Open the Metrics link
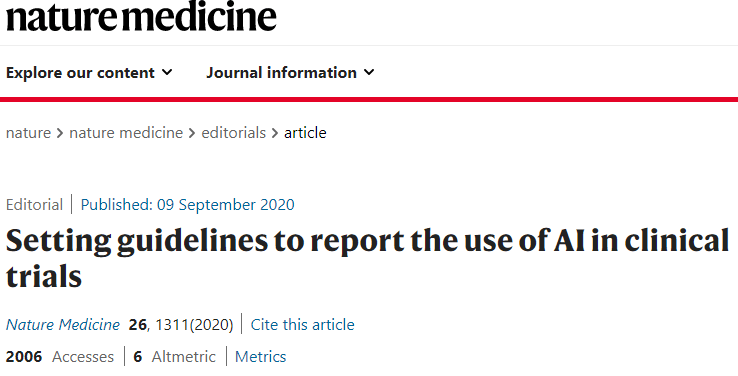This screenshot has height=376, width=738. (x=260, y=357)
